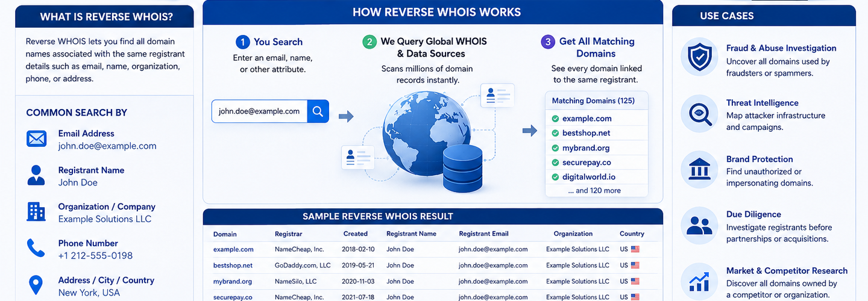Click the Brand Protection bank building icon
Viewport: 868px width, 301px height.
coord(699,170)
